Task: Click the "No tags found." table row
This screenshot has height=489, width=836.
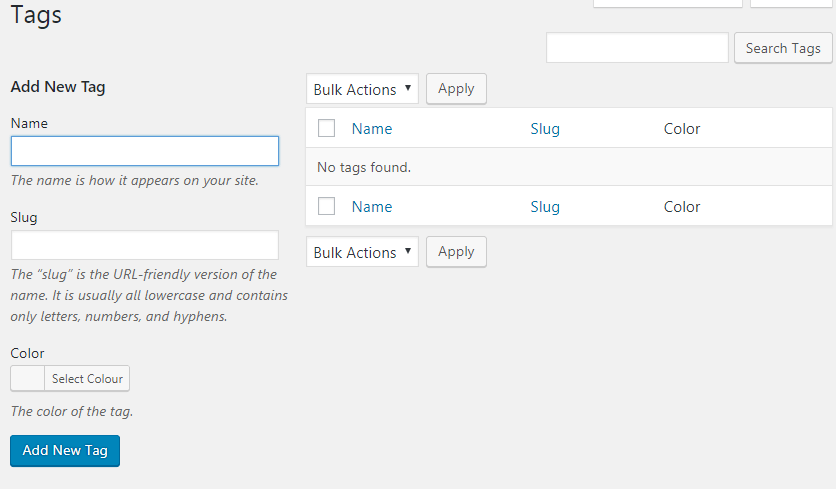Action: pos(568,167)
